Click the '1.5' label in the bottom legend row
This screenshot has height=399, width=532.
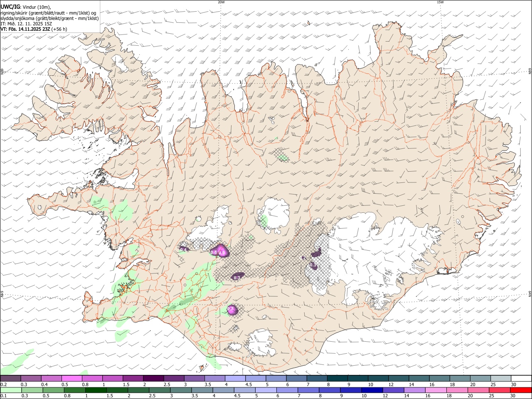(x=110, y=396)
